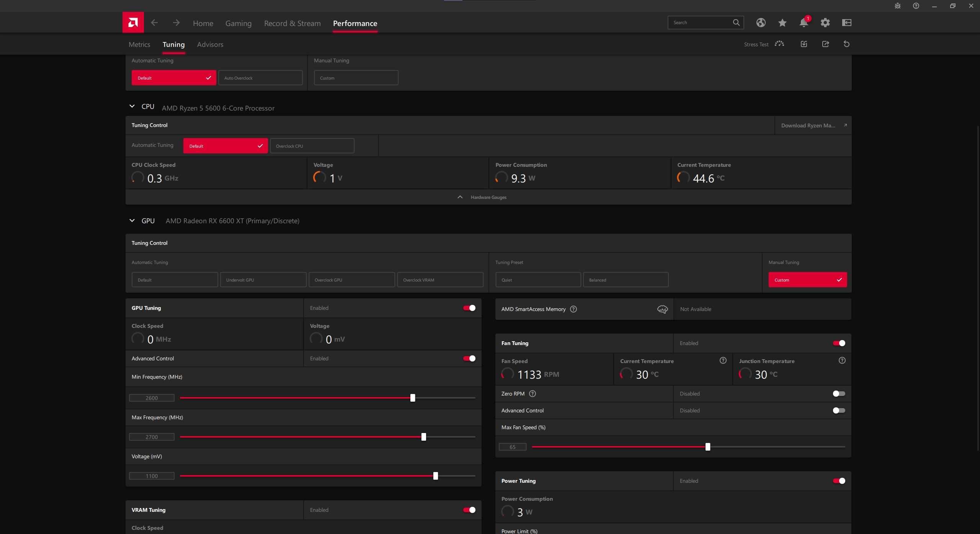Screen dimensions: 980x534
Task: Click the Stress Test icon
Action: 779,44
